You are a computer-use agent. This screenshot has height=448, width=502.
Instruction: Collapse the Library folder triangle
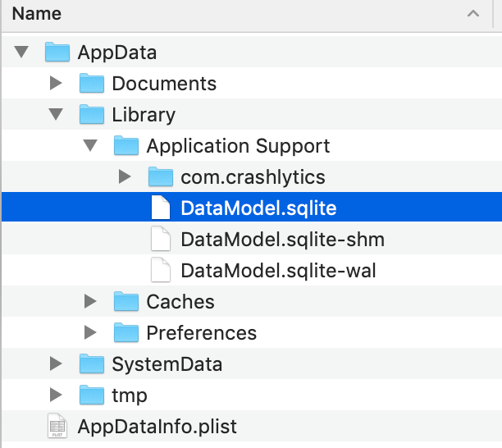point(56,114)
